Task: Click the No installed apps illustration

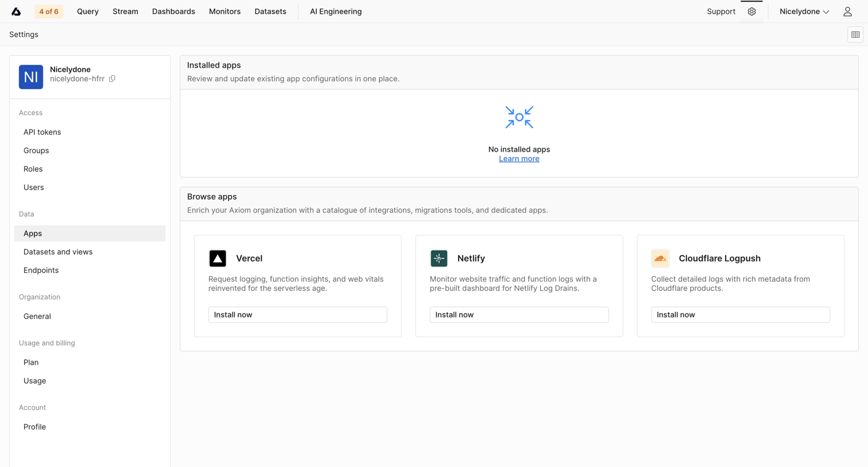Action: click(519, 117)
